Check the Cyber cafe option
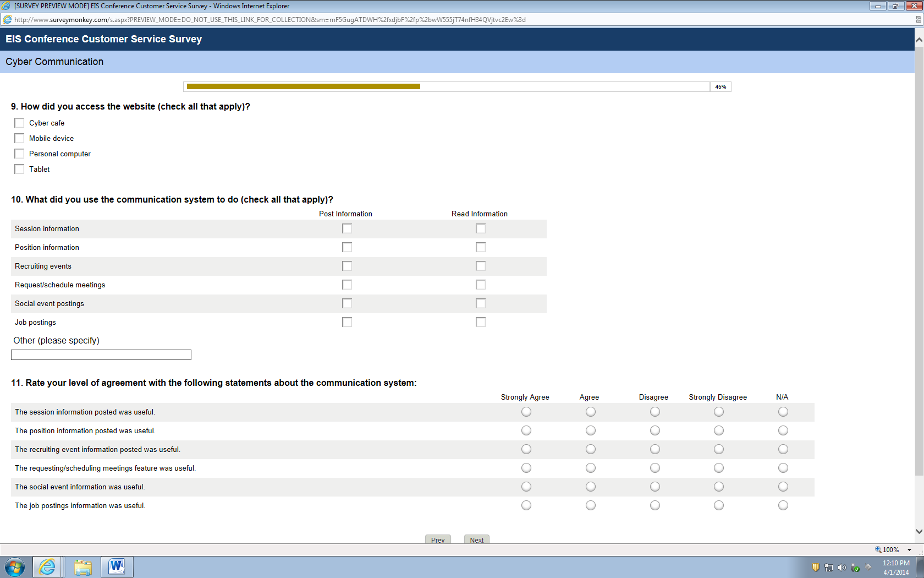The width and height of the screenshot is (924, 578). tap(19, 123)
